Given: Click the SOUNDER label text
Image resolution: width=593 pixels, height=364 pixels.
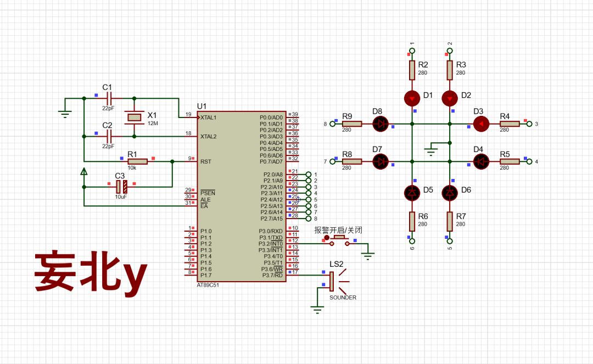Looking at the screenshot, I should [x=343, y=298].
